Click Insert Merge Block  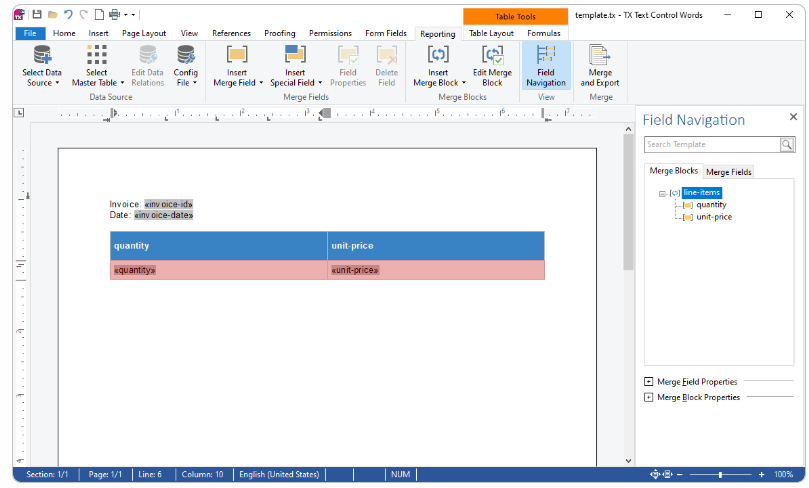pos(439,66)
